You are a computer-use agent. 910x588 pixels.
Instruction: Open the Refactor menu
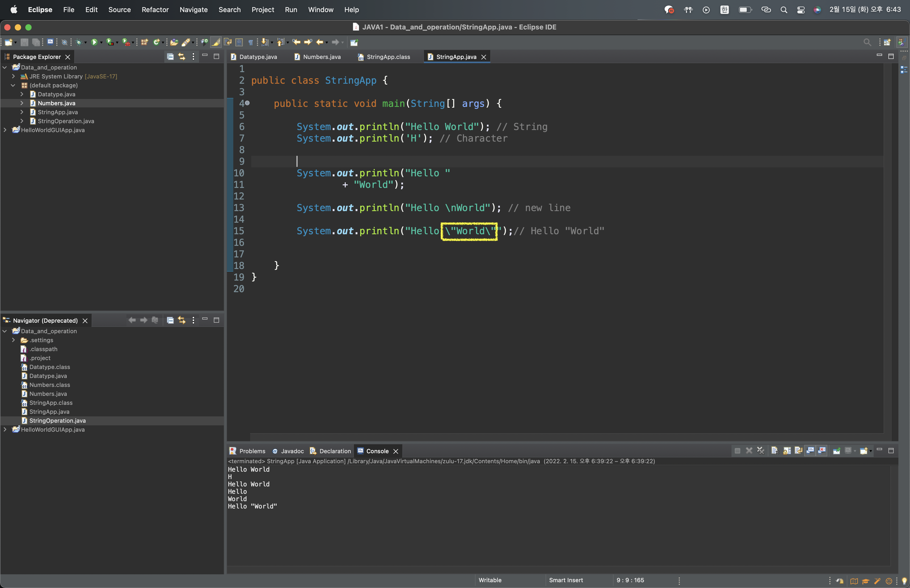coord(155,9)
